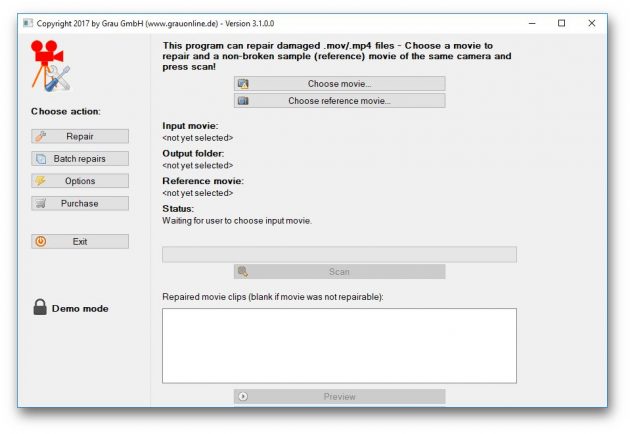The width and height of the screenshot is (630, 434).
Task: Close the window
Action: pos(592,23)
